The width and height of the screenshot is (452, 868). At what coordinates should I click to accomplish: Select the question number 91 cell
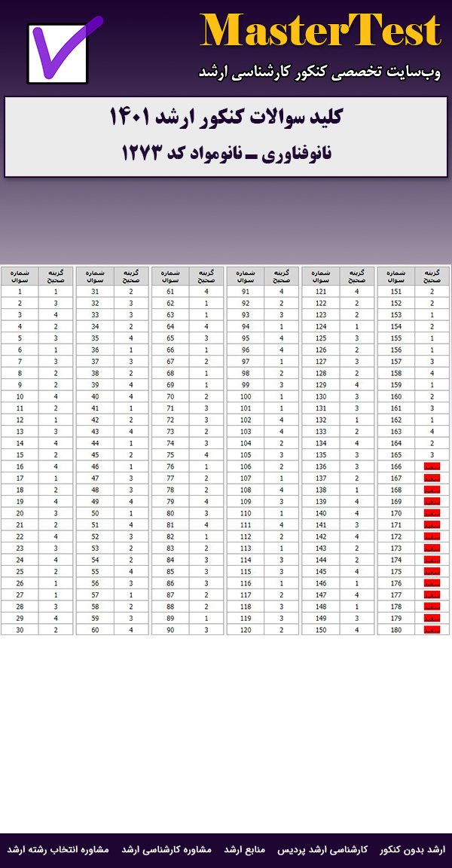click(x=246, y=292)
